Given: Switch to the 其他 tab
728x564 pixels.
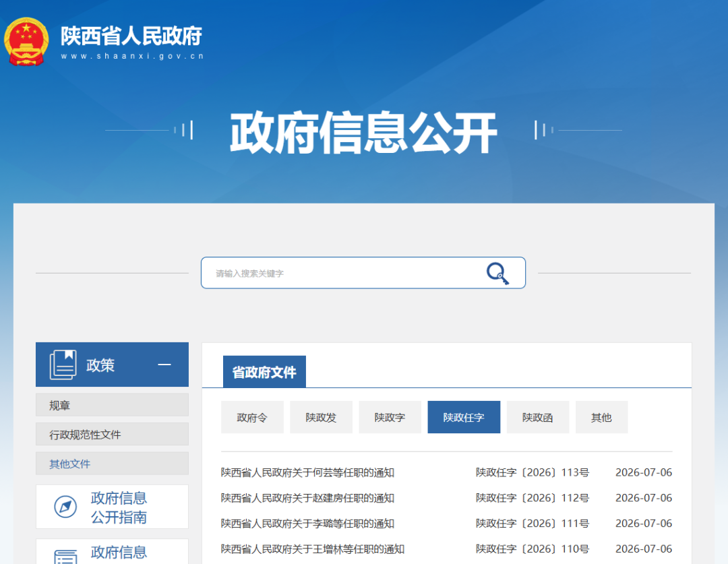Looking at the screenshot, I should (601, 417).
